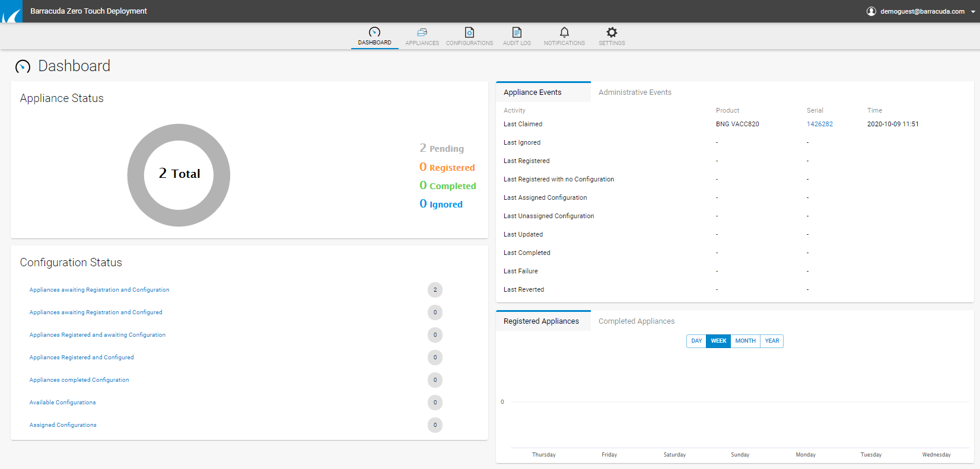The image size is (980, 469).
Task: Click the Activity column header
Action: pos(514,110)
